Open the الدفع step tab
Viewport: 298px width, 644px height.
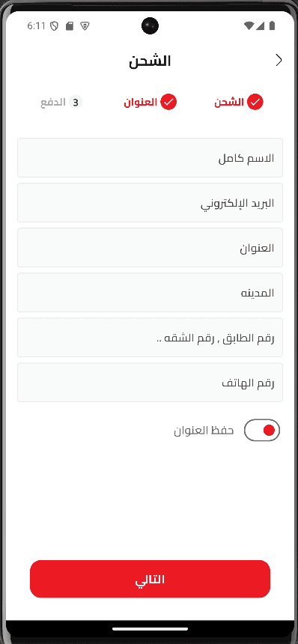click(53, 103)
